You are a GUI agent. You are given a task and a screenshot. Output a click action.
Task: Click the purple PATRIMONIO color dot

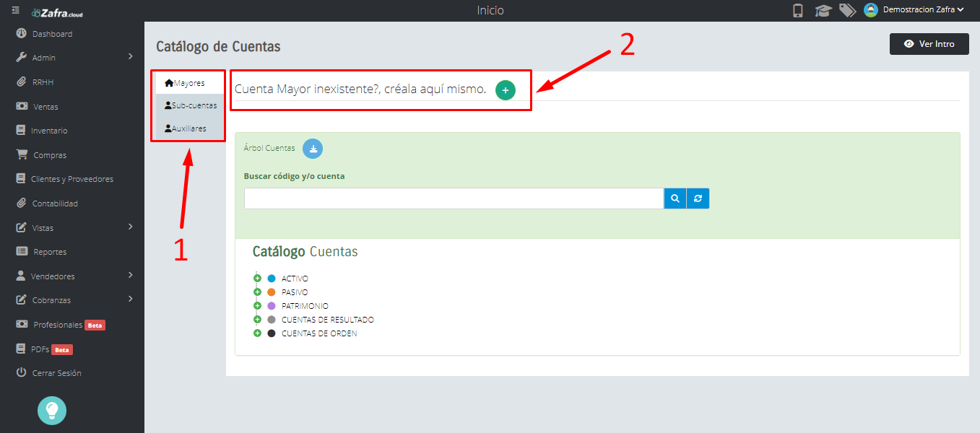272,306
